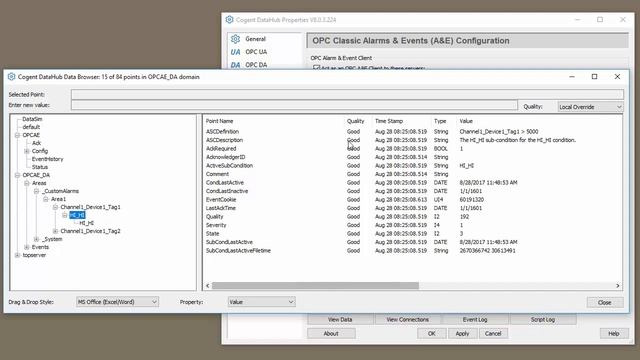Click View Data button in Properties window
Screen dimensions: 640x360
(x=340, y=320)
